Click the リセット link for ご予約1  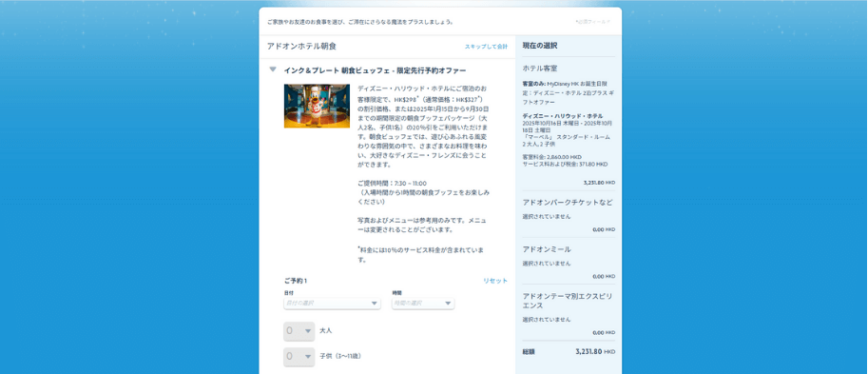[x=495, y=281]
